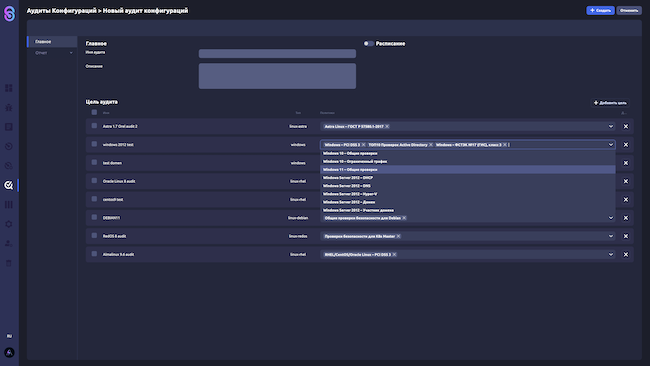Select Windows Server 2012 – DNS option
Image resolution: width=650 pixels, height=366 pixels.
click(x=468, y=186)
